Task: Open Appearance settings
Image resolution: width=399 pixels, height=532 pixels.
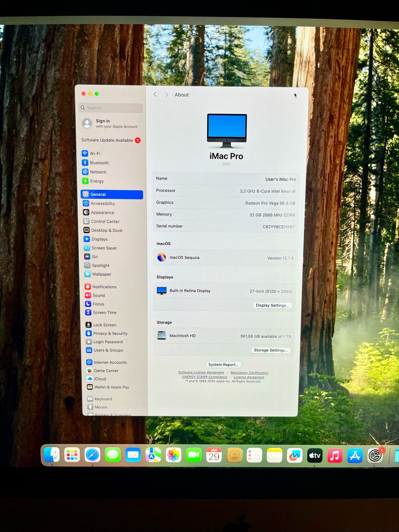Action: (x=99, y=212)
